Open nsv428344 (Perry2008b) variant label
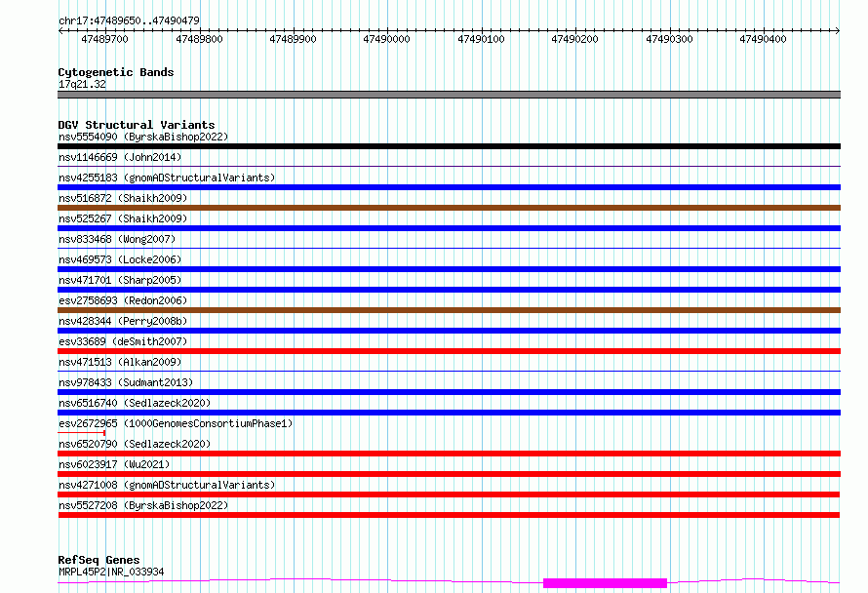Screen dimensions: 868x593 coord(123,321)
